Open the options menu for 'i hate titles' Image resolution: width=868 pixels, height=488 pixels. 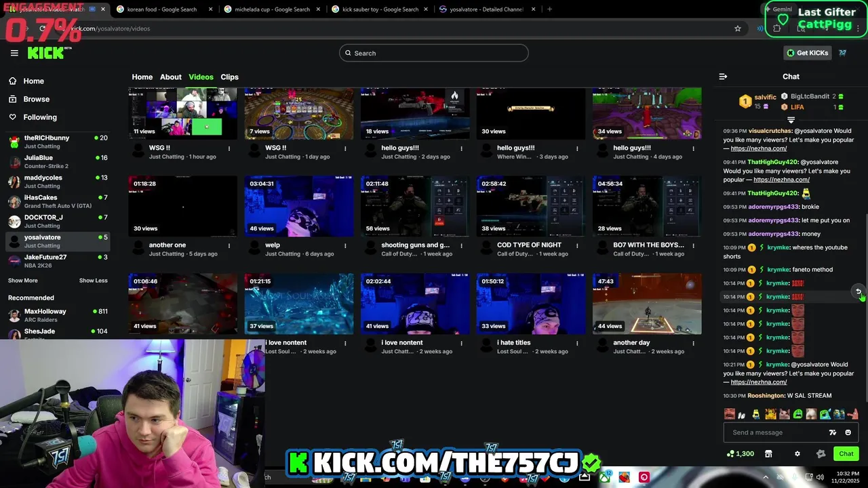point(577,343)
